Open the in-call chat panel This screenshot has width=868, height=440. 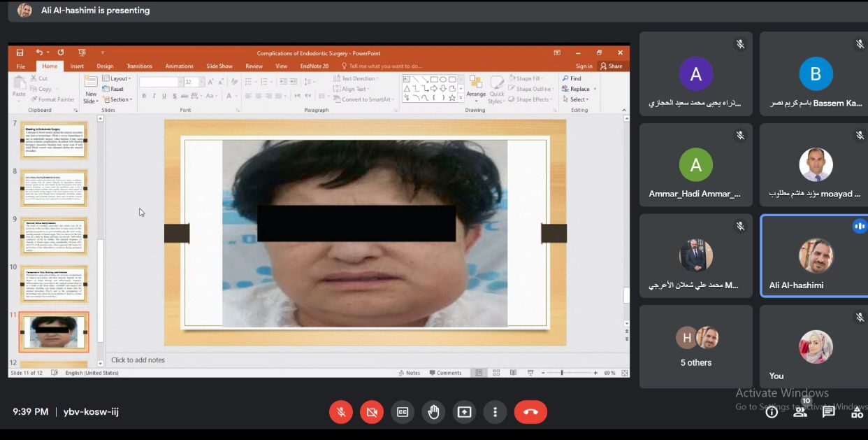[x=828, y=412]
